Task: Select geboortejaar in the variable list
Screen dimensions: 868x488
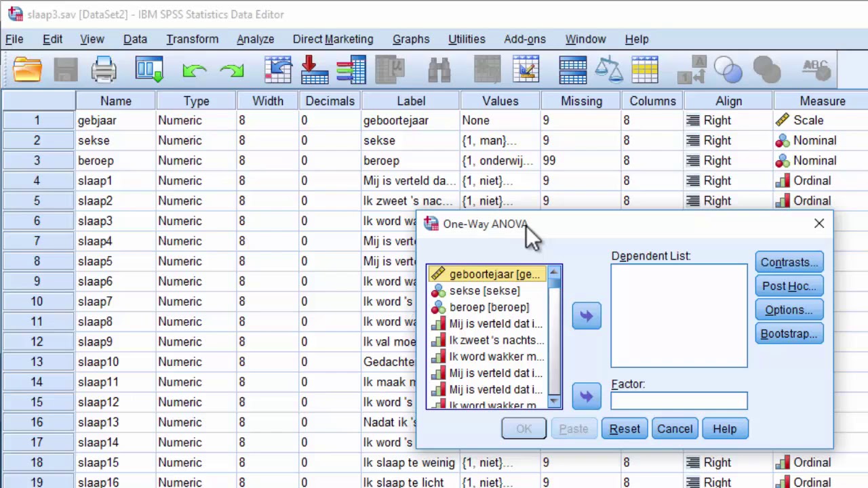Action: [x=488, y=274]
